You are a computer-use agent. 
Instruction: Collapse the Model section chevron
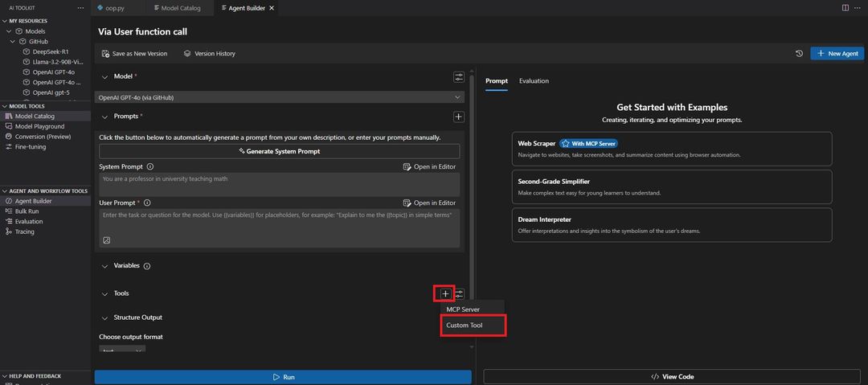(104, 77)
